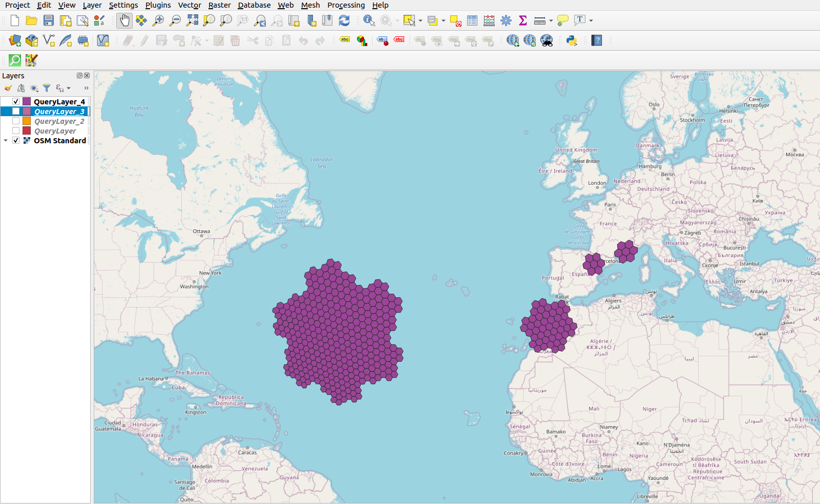The image size is (820, 504).
Task: Open Text Annotation dropdown arrow
Action: coord(591,20)
